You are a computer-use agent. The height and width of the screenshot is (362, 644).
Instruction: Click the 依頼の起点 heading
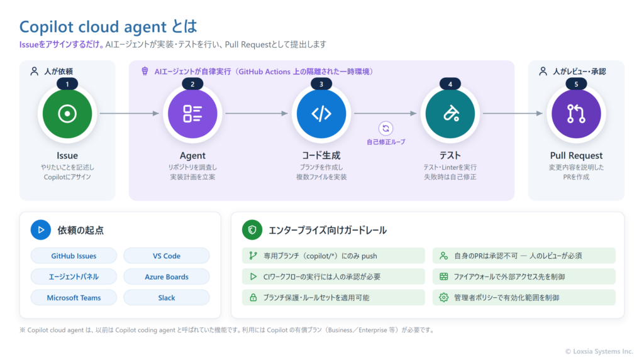click(80, 230)
